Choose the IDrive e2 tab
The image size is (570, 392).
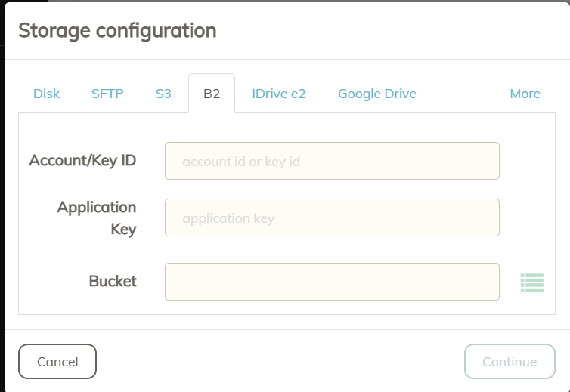pyautogui.click(x=279, y=94)
